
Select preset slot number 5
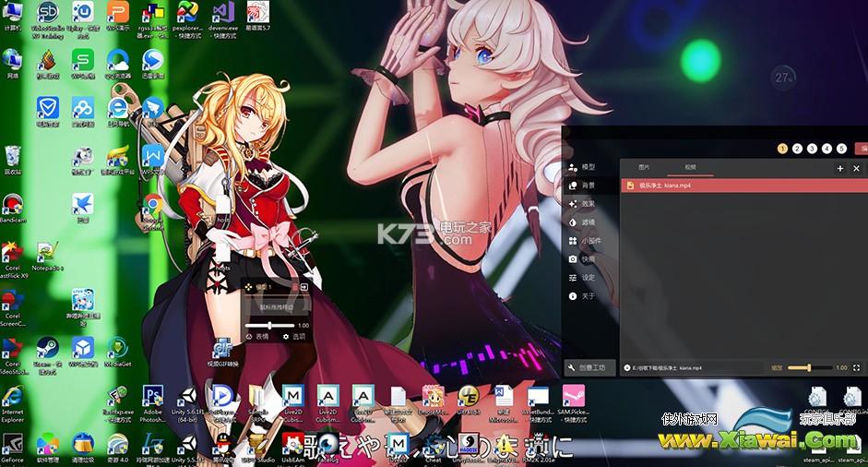pos(841,149)
